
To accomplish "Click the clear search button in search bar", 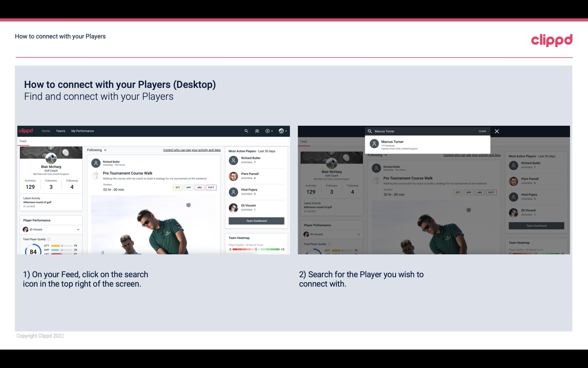I will (482, 131).
